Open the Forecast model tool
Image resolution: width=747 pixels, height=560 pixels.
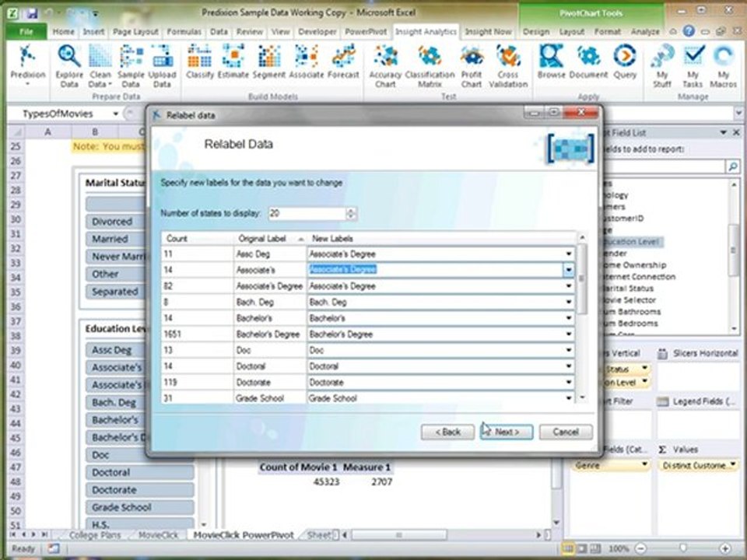pos(343,62)
